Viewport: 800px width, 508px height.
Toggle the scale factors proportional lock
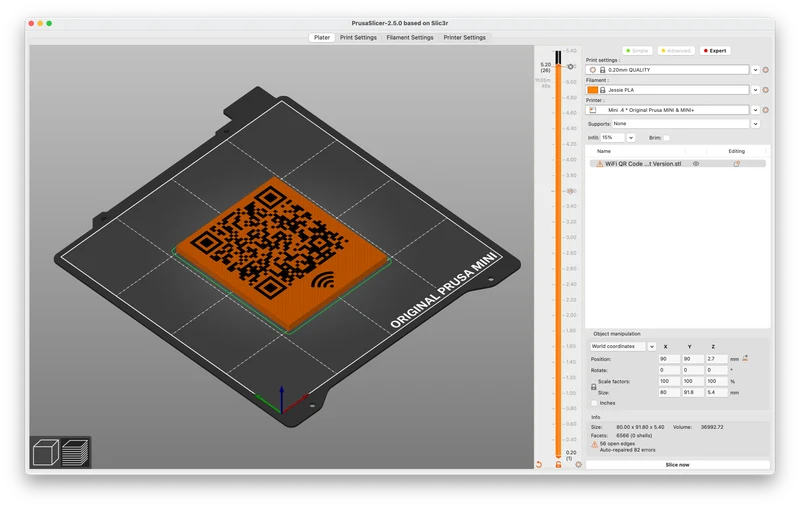[593, 387]
